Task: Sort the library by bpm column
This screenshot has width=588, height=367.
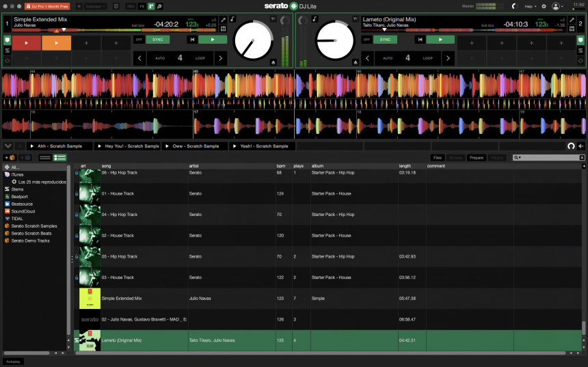Action: (x=281, y=165)
